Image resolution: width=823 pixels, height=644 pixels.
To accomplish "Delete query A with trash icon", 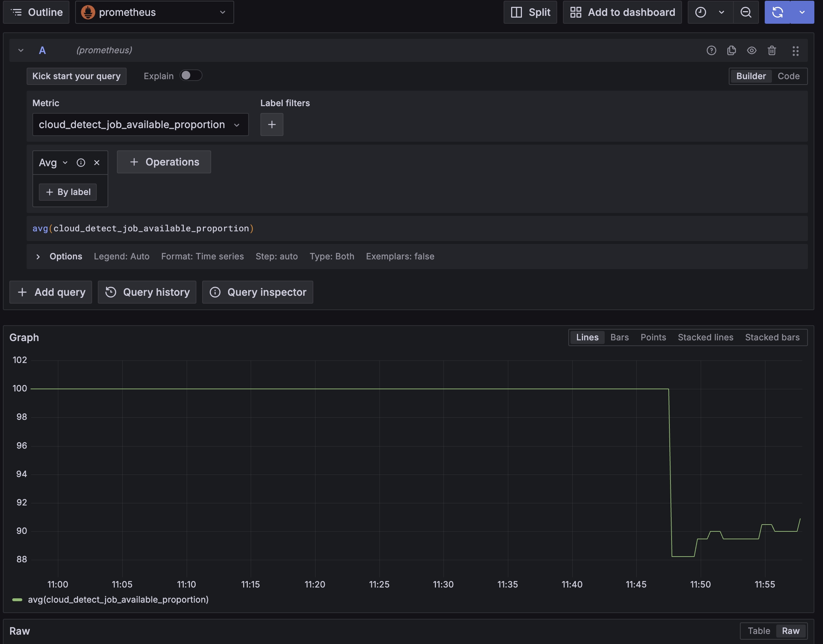I will (772, 50).
